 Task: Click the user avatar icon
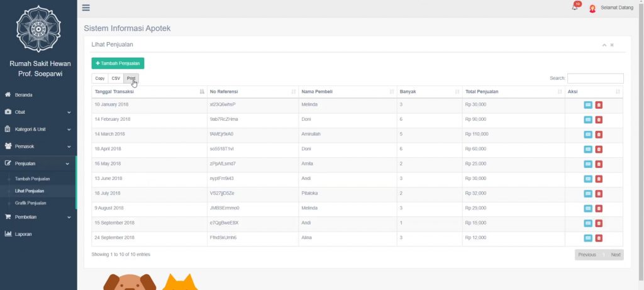[x=592, y=8]
